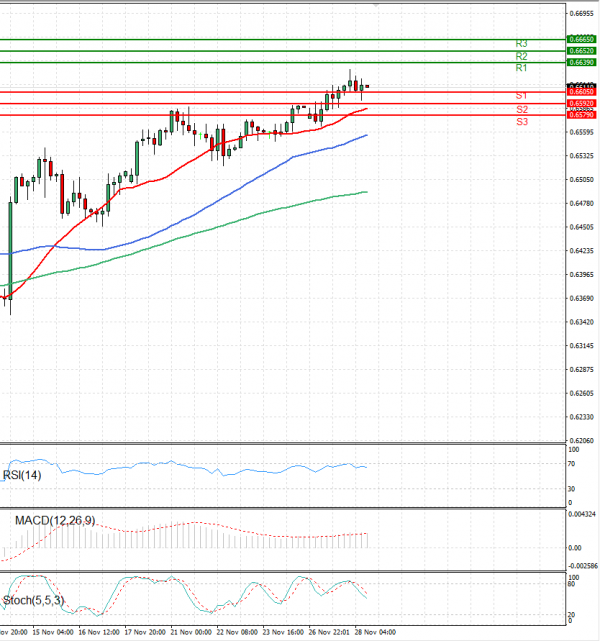The width and height of the screenshot is (600, 641).
Task: Click the 0.62060 price axis value
Action: point(581,441)
